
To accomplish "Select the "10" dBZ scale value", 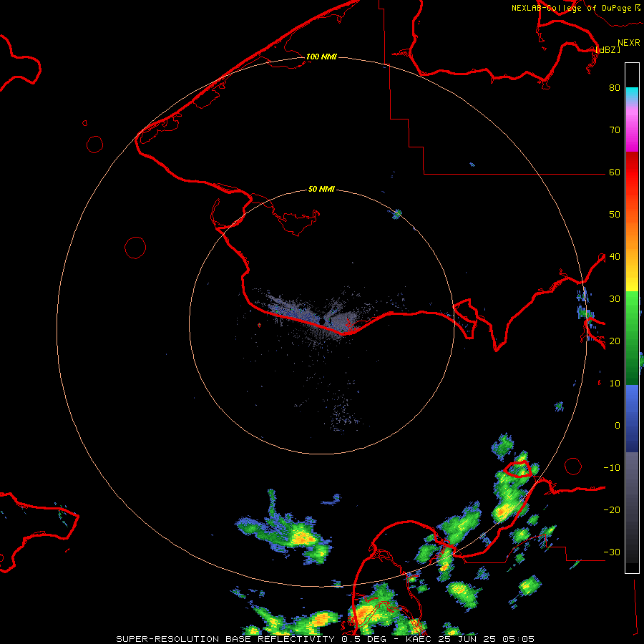I will pyautogui.click(x=615, y=384).
